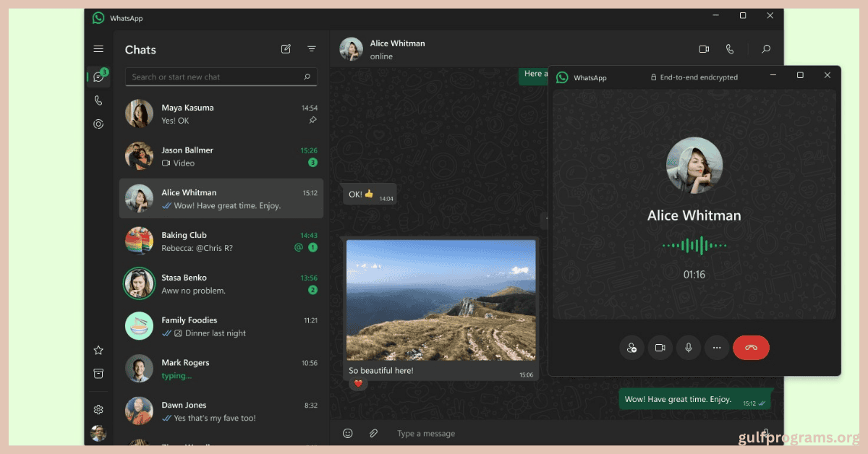This screenshot has height=454, width=868.
Task: Start a video call with Alice Whitman
Action: (704, 49)
